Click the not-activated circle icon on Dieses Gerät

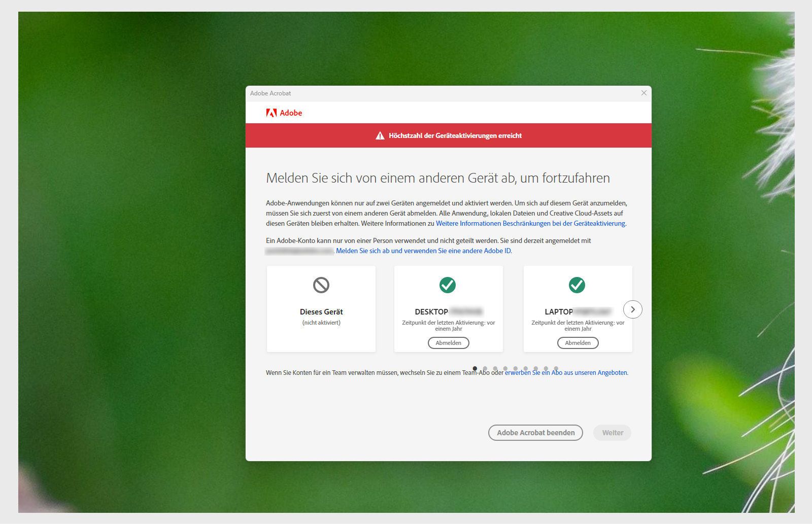pos(321,285)
